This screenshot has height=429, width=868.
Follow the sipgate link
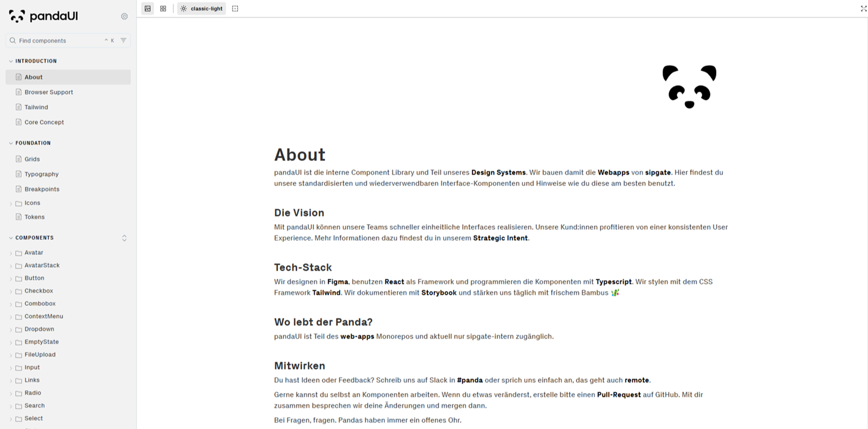coord(658,173)
